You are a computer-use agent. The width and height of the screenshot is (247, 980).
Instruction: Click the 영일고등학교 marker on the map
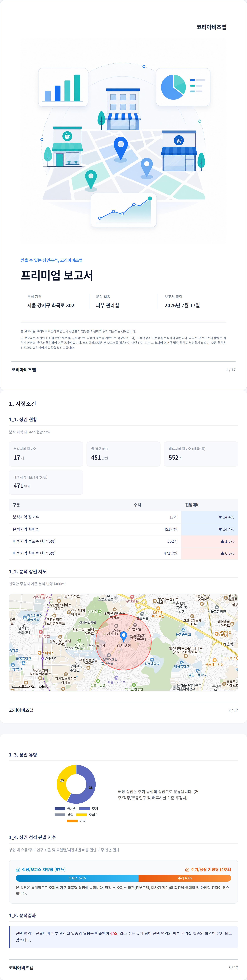tap(197, 671)
